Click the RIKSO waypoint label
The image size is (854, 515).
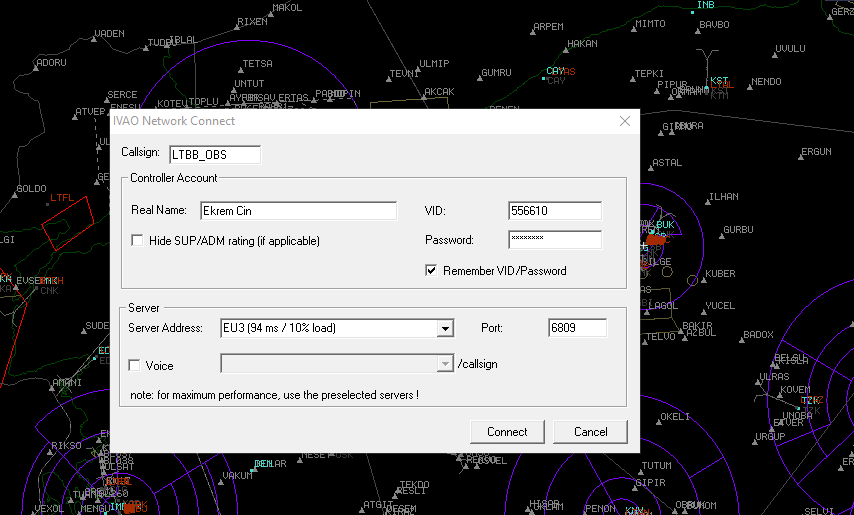click(66, 445)
